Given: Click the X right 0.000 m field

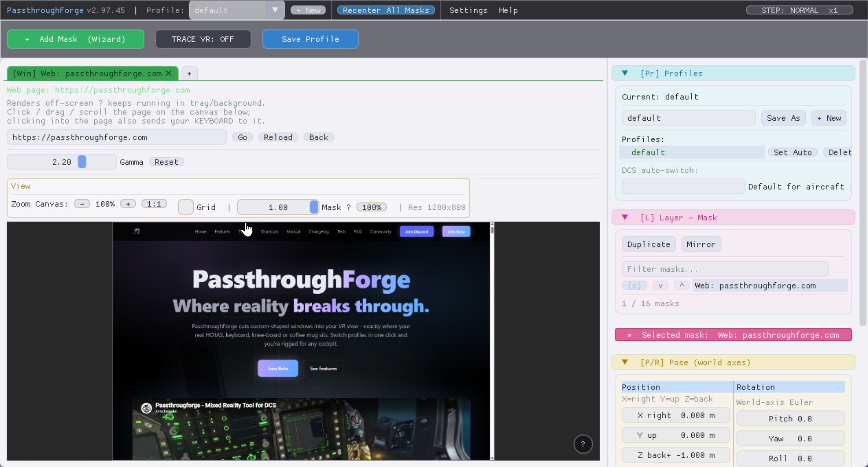Looking at the screenshot, I should point(676,415).
